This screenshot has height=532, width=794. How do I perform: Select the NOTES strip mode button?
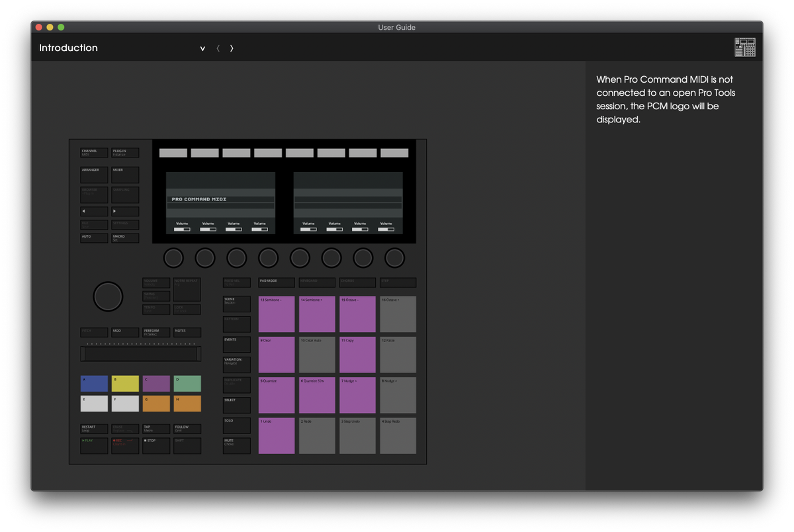pos(187,332)
